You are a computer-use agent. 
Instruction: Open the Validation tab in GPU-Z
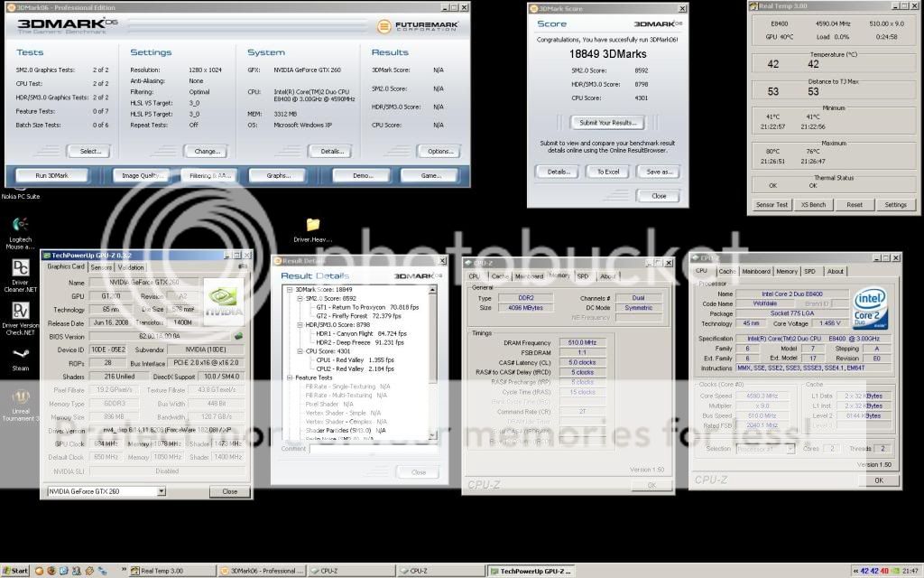tap(130, 267)
